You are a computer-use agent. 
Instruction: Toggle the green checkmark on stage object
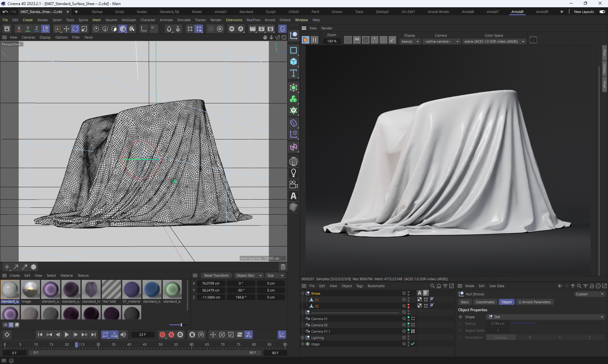coord(413,344)
